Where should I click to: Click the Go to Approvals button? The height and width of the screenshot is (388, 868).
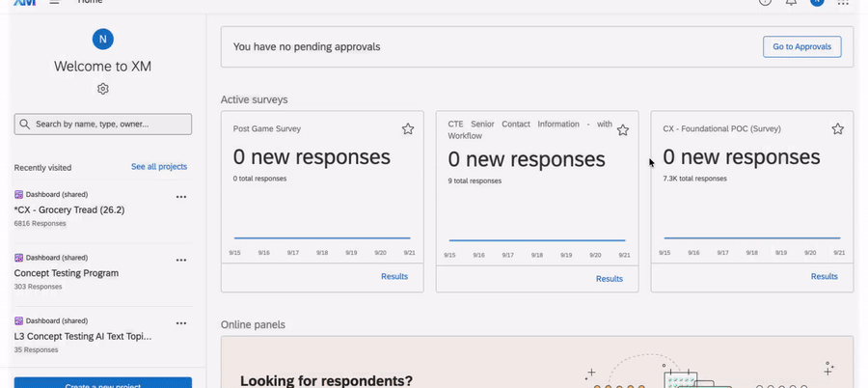tap(802, 47)
